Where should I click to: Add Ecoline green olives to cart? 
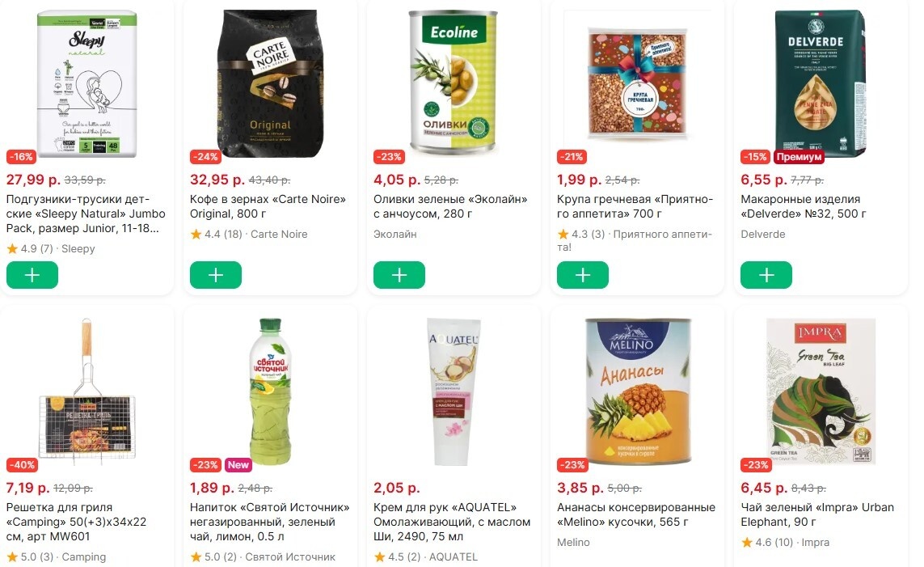pyautogui.click(x=399, y=275)
